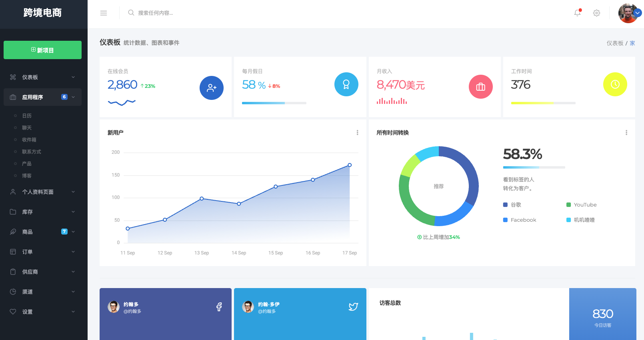This screenshot has height=340, width=644.
Task: Toggle the Facebook legend item
Action: [520, 220]
